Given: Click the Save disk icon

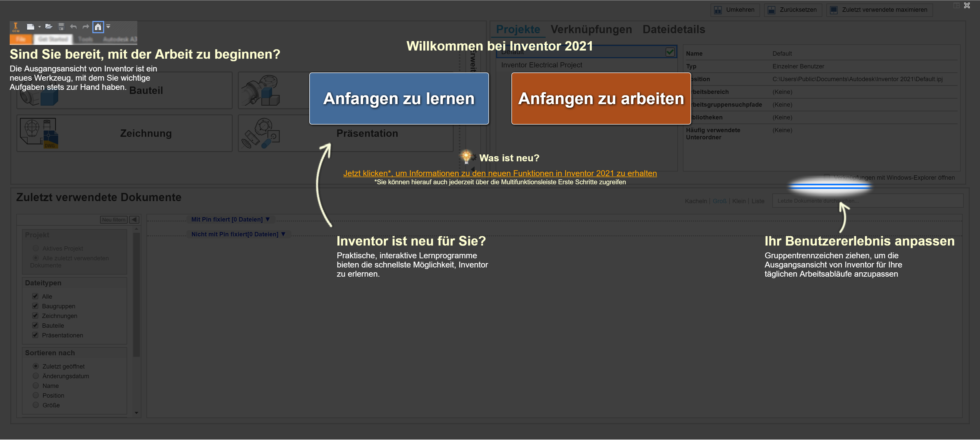Looking at the screenshot, I should click(61, 27).
